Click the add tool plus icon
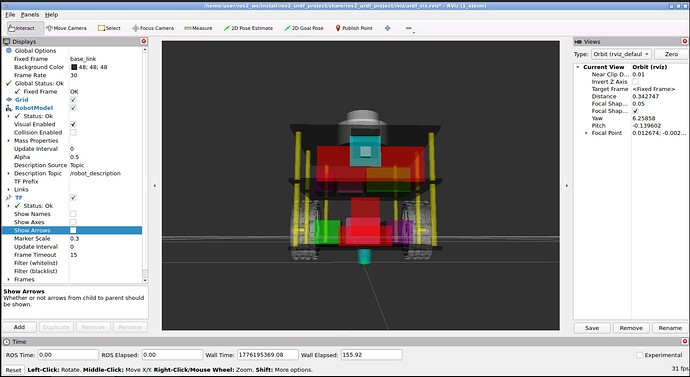The image size is (690, 377). [x=387, y=28]
